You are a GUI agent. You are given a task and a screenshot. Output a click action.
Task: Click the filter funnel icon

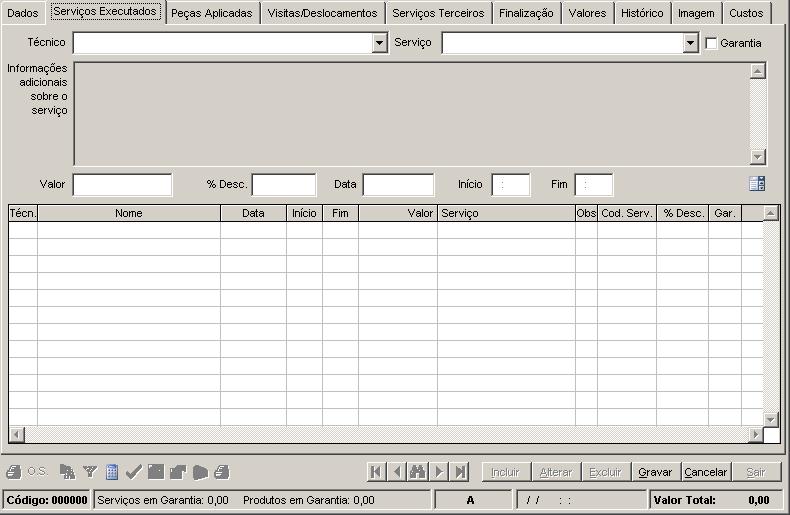pos(90,472)
